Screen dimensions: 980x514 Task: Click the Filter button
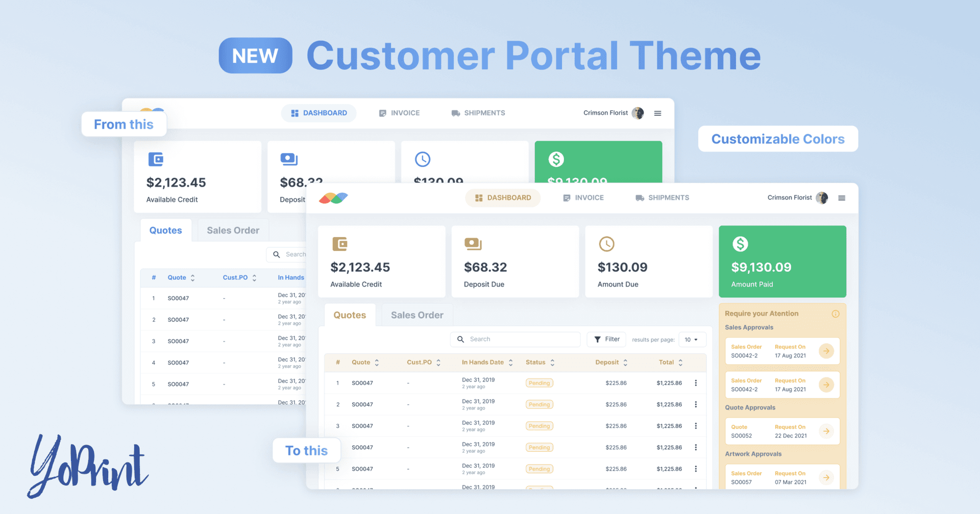[x=606, y=339]
